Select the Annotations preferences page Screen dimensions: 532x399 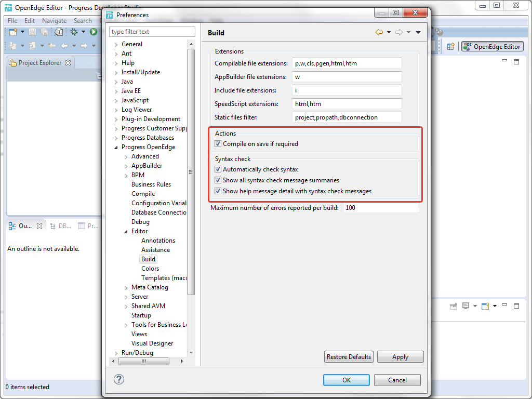click(x=158, y=241)
